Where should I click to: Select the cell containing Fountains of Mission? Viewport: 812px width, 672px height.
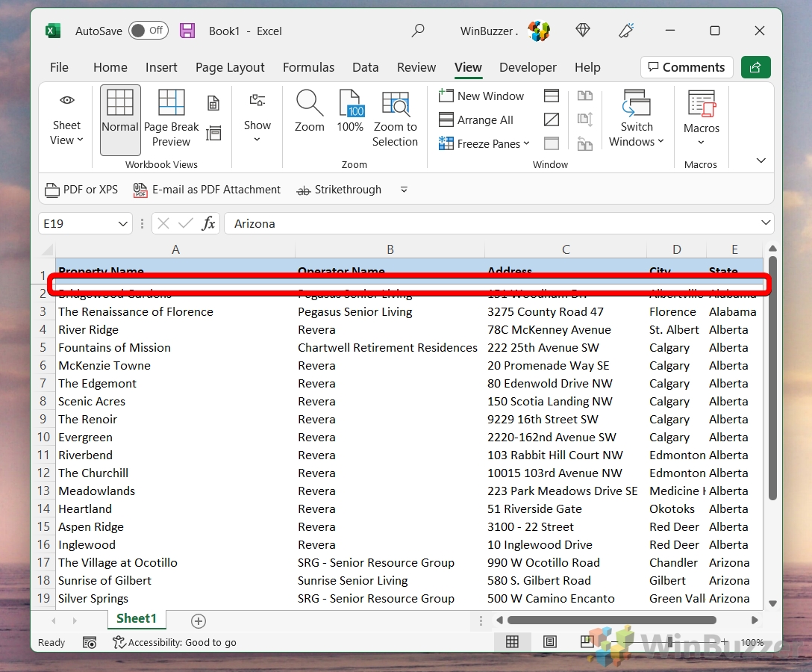click(114, 347)
